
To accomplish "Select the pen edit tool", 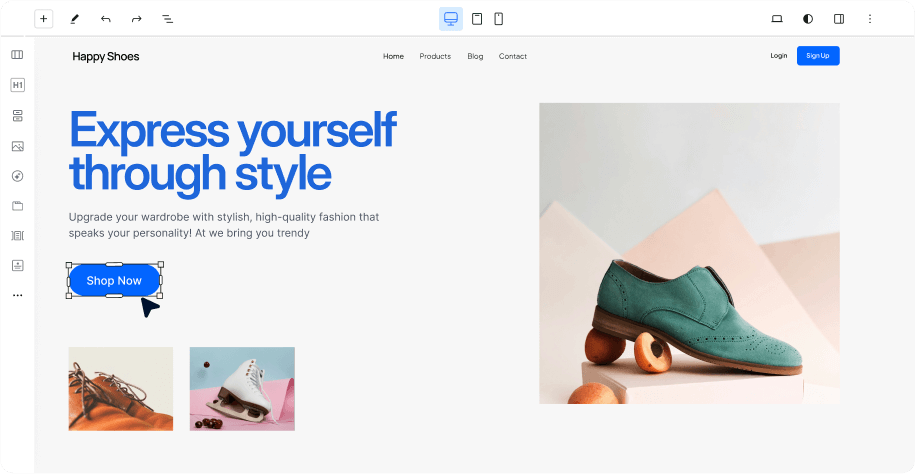I will [75, 19].
